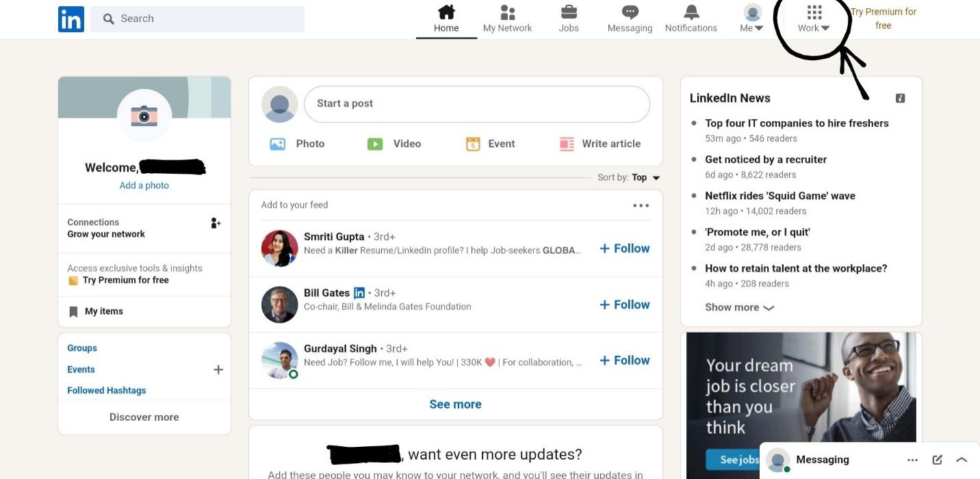The width and height of the screenshot is (980, 479).
Task: Open the three-dot options in Add to your feed
Action: [641, 205]
